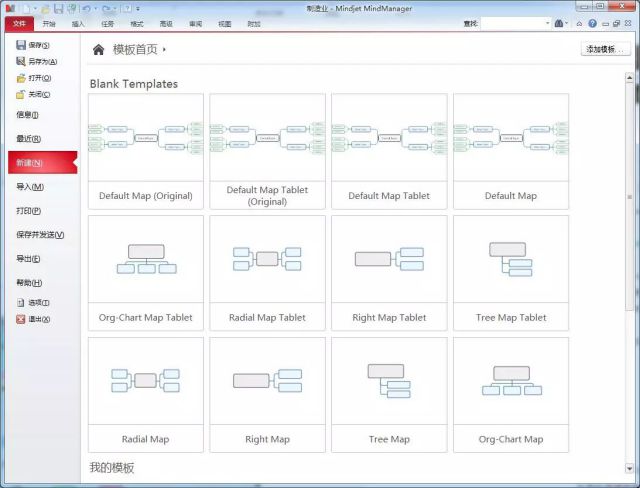The image size is (640, 488).
Task: Select 导入 (Import) in the file menu
Action: click(30, 187)
